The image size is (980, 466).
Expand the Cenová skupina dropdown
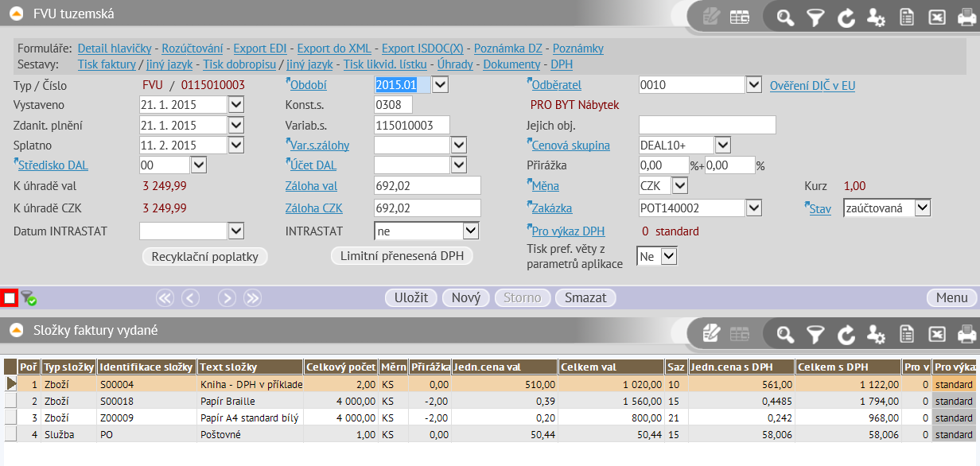pos(722,145)
